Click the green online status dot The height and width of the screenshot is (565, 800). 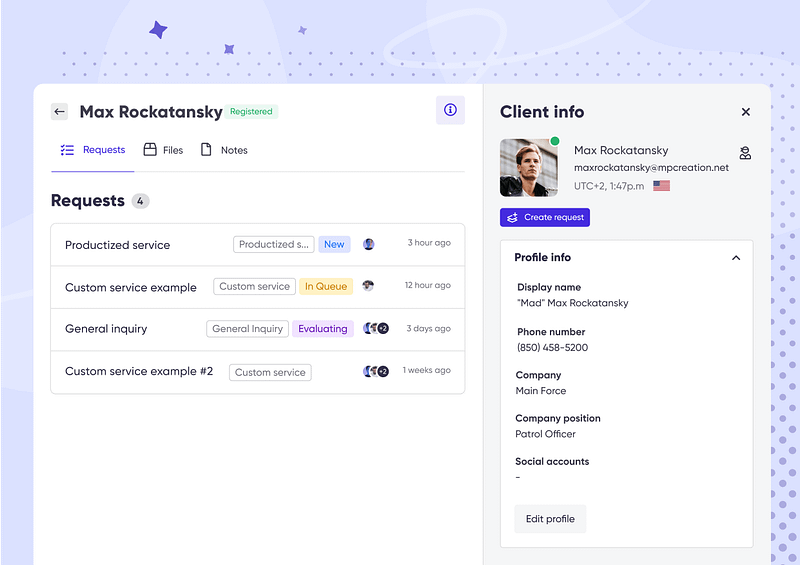point(555,141)
